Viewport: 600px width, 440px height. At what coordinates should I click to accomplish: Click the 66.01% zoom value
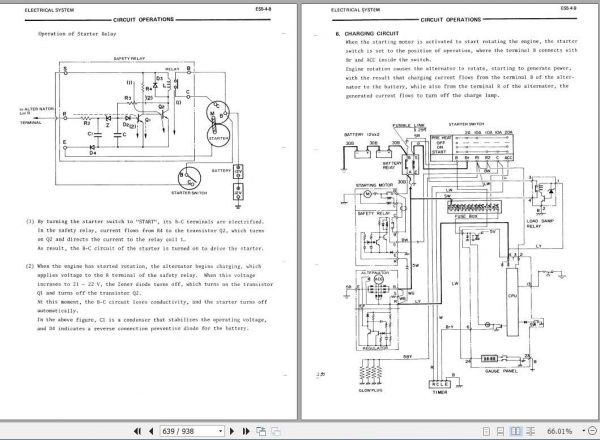[x=559, y=431]
